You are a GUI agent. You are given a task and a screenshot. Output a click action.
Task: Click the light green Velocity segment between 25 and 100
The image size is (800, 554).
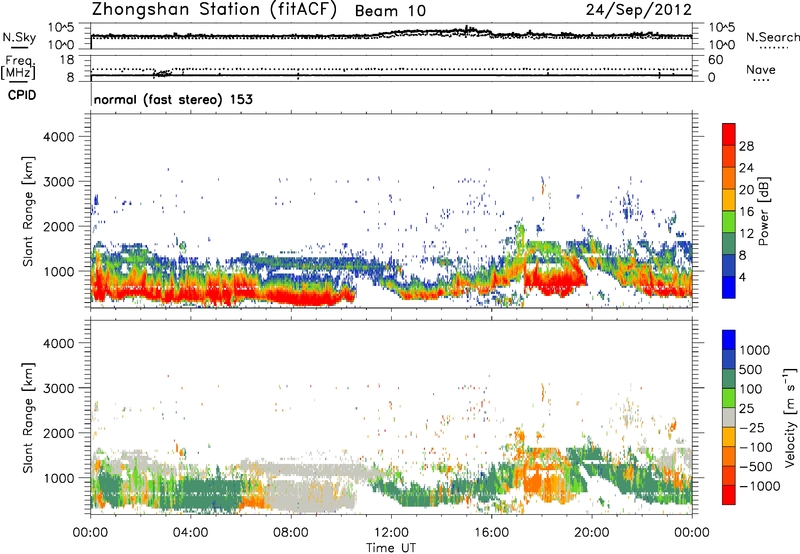(x=729, y=398)
